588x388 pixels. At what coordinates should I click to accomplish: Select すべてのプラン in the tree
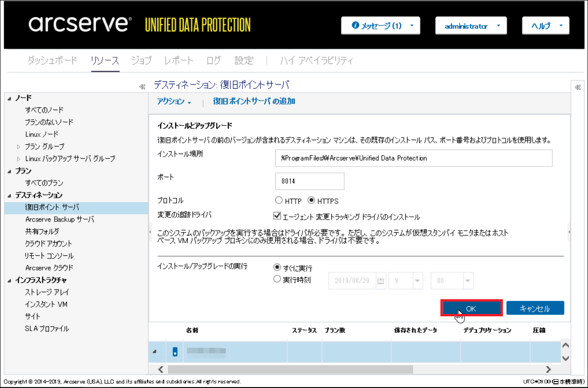pyautogui.click(x=44, y=183)
